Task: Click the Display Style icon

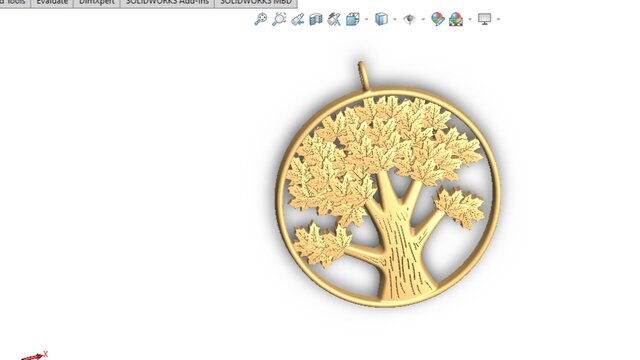Action: pyautogui.click(x=381, y=19)
